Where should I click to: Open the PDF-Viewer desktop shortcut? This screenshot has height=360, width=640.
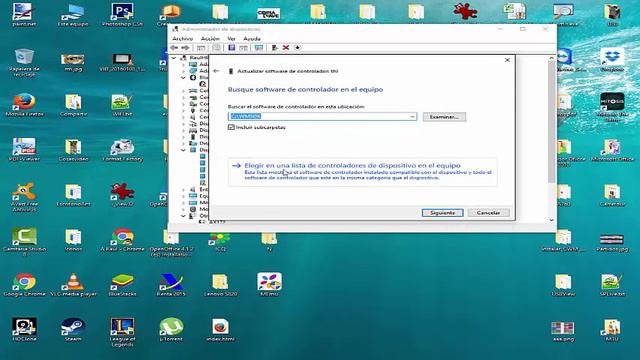coord(24,150)
